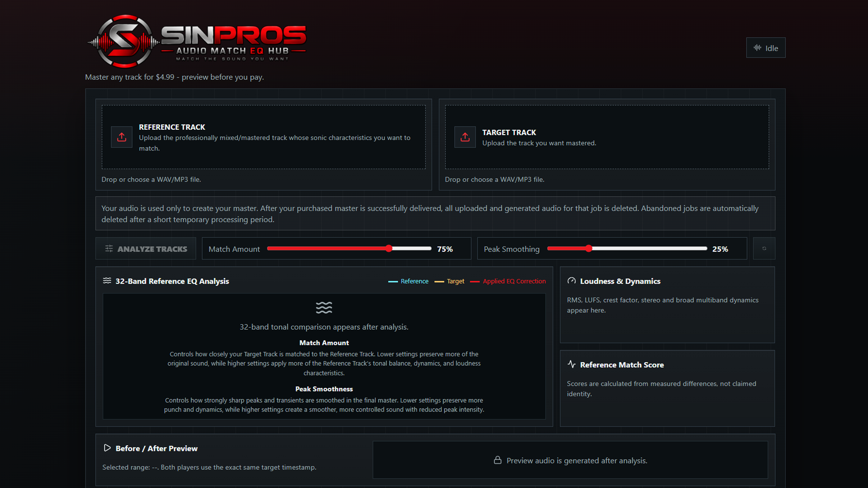
Task: Click the large waves icon in EQ graph
Action: (324, 307)
